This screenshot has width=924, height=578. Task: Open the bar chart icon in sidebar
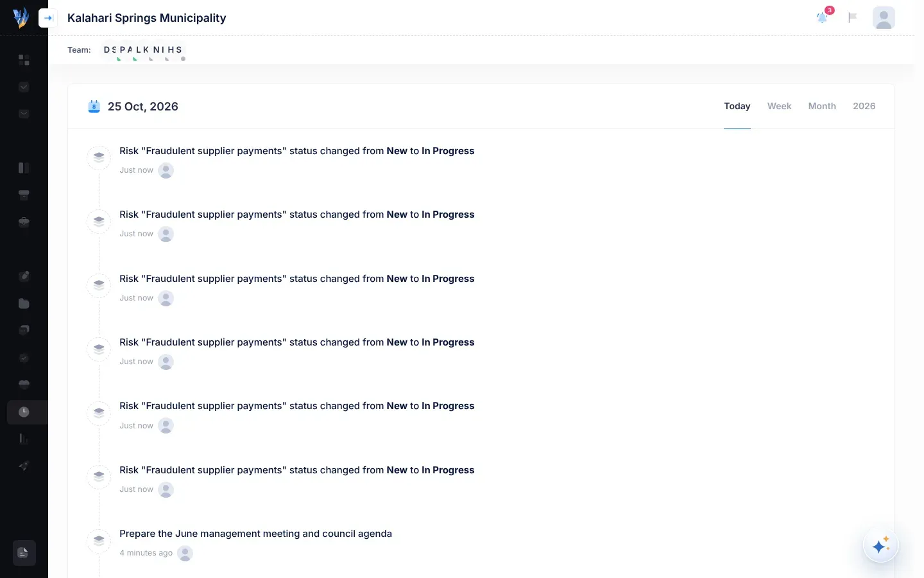tap(24, 439)
